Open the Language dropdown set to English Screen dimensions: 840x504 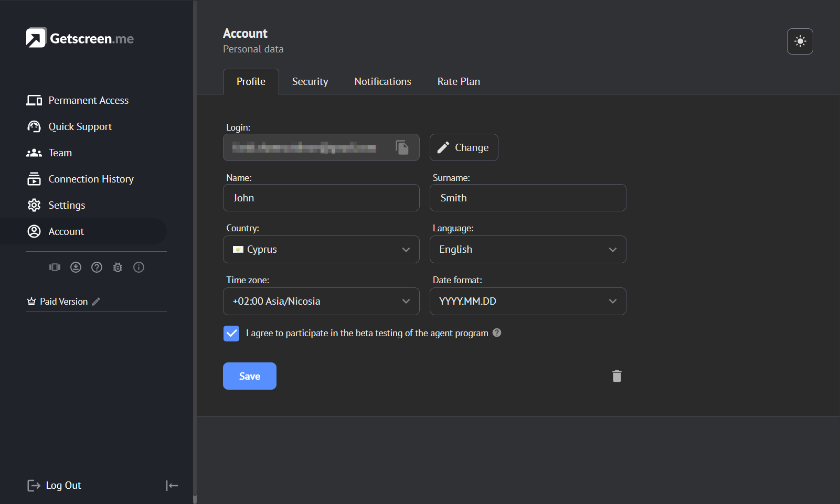pyautogui.click(x=527, y=250)
